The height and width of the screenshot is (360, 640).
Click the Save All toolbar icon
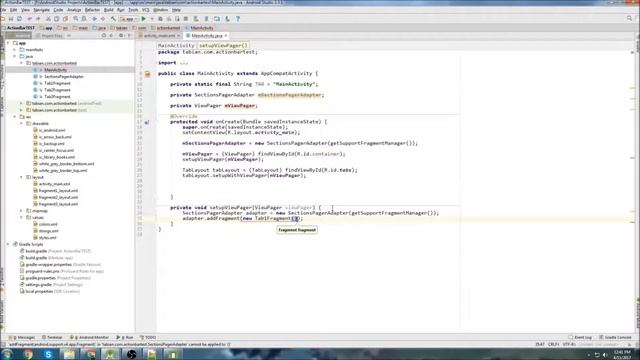pos(11,19)
